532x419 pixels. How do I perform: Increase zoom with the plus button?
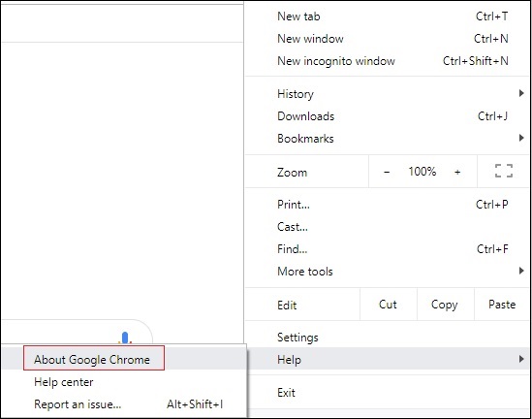click(x=457, y=172)
